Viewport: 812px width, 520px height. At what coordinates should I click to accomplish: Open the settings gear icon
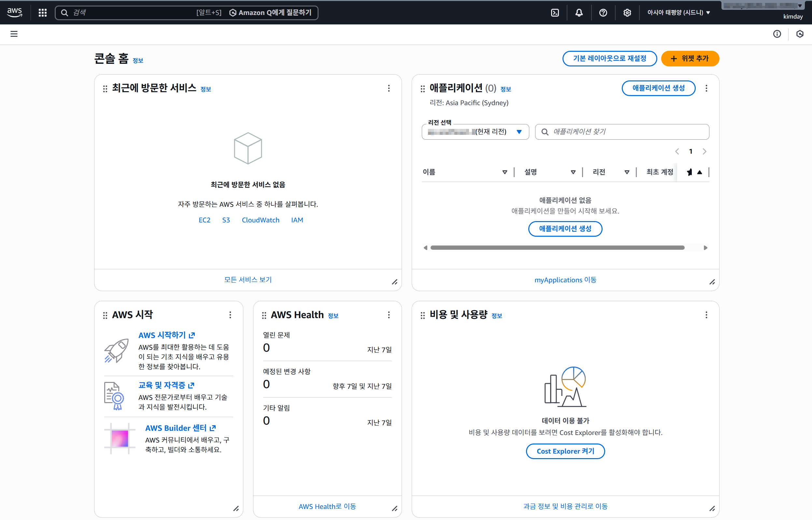coord(627,12)
